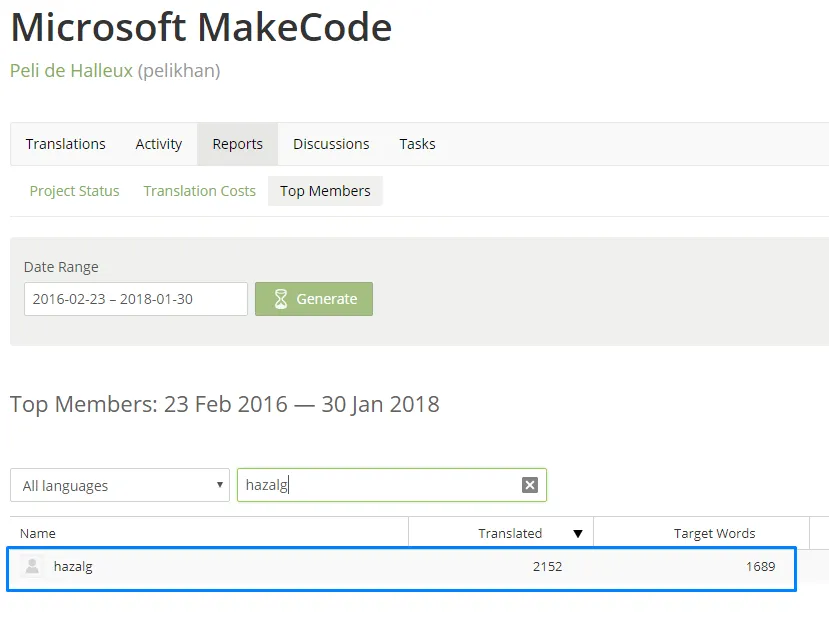Clear the search field with the X icon
The height and width of the screenshot is (623, 829).
click(x=530, y=485)
